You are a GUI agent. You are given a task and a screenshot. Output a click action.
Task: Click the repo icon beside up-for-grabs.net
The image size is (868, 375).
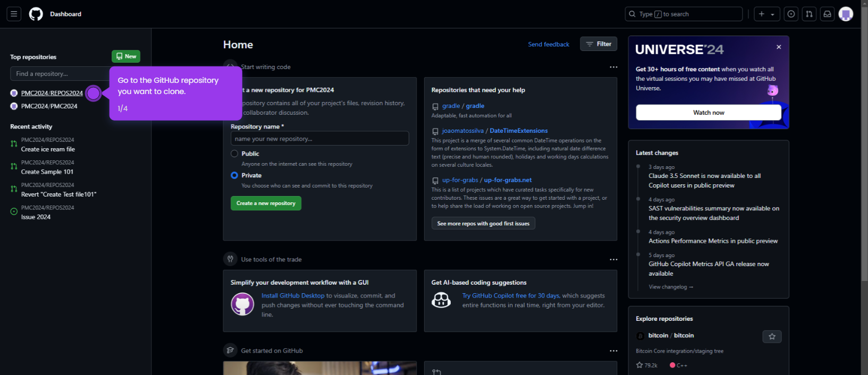[435, 181]
